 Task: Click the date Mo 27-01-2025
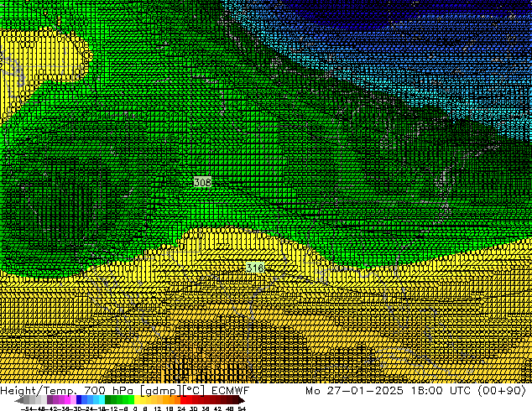pos(355,391)
